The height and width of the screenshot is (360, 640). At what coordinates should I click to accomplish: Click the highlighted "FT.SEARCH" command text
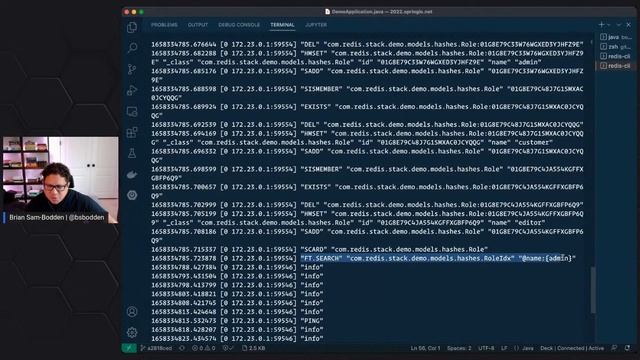click(438, 258)
